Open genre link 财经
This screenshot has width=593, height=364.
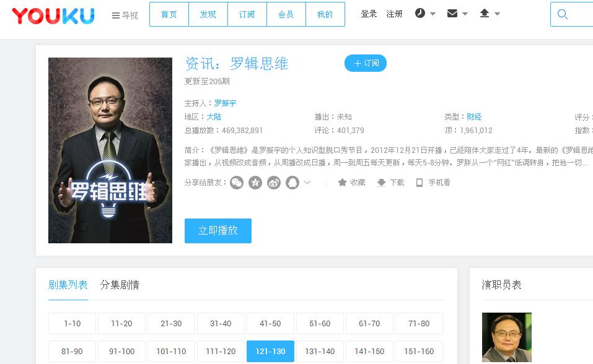(x=474, y=117)
